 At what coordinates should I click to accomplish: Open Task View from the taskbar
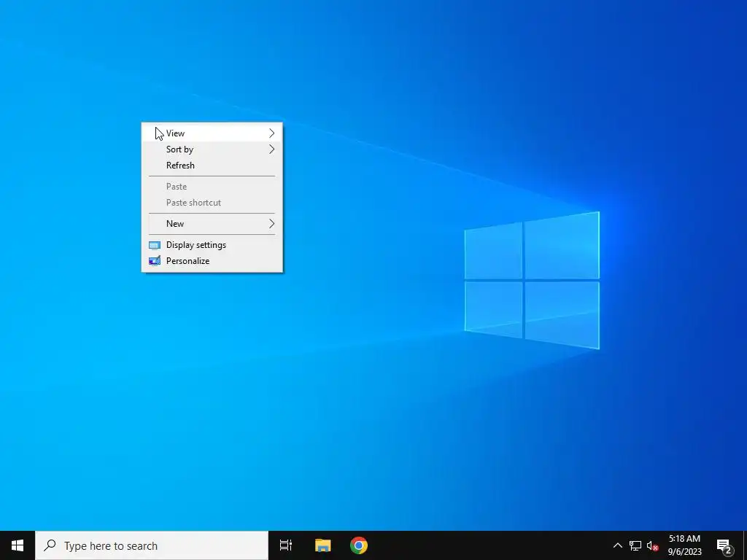point(286,545)
